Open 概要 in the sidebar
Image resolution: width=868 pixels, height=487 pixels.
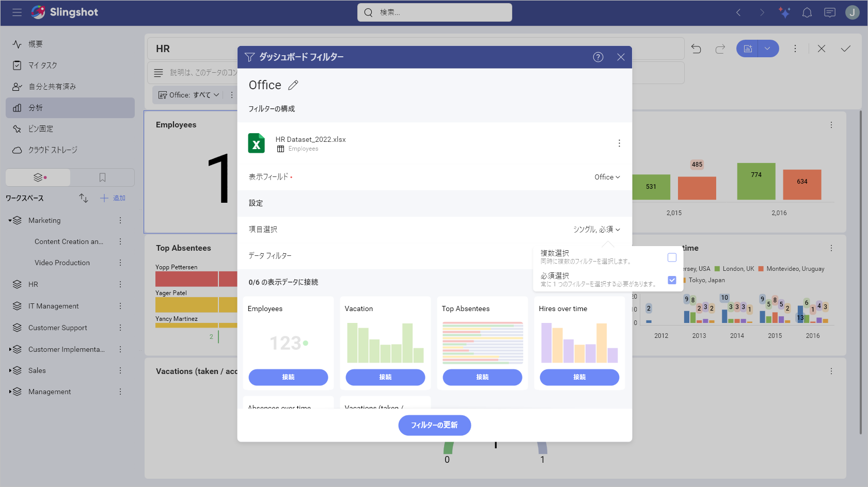(x=70, y=44)
